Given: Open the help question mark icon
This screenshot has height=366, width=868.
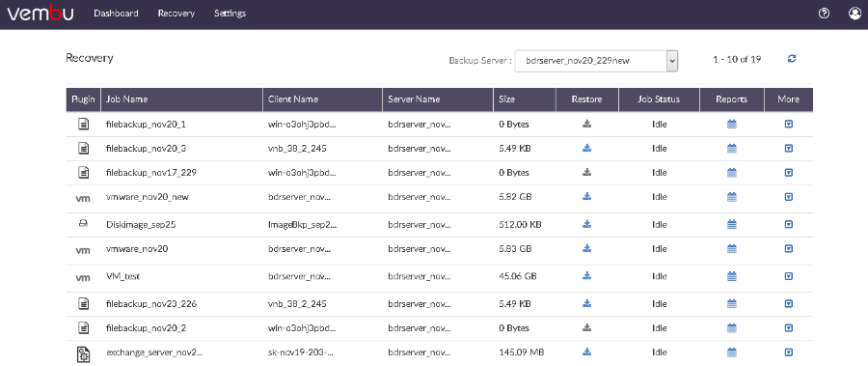Looking at the screenshot, I should point(824,14).
